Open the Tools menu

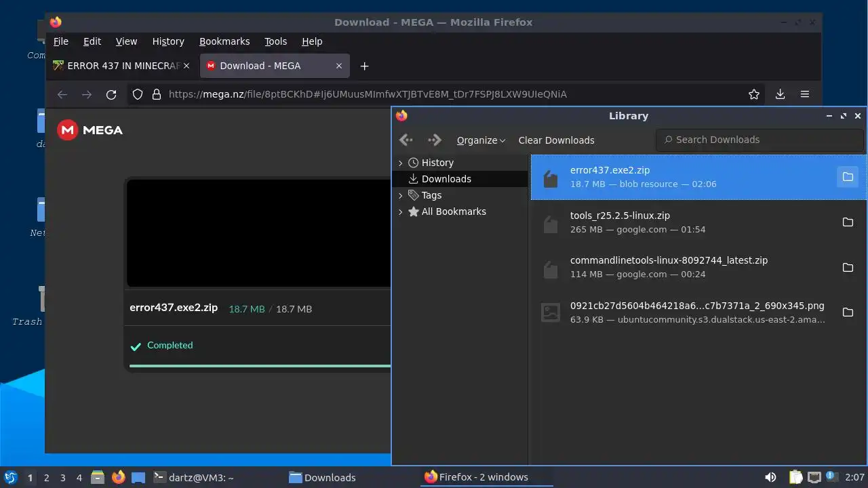point(275,41)
